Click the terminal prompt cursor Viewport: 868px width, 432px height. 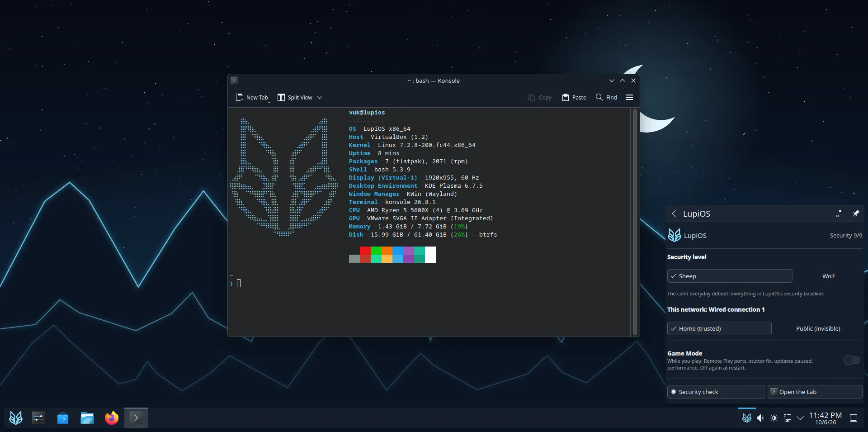[x=239, y=283]
